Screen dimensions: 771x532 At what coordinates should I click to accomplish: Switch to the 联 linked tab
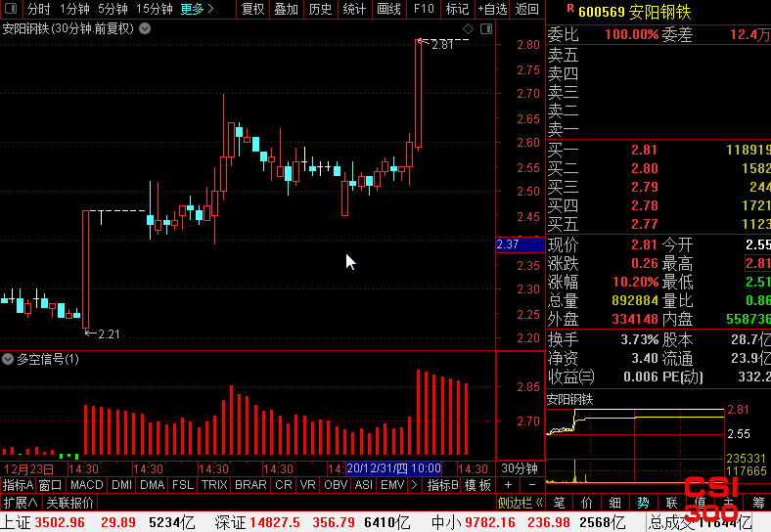[x=671, y=503]
